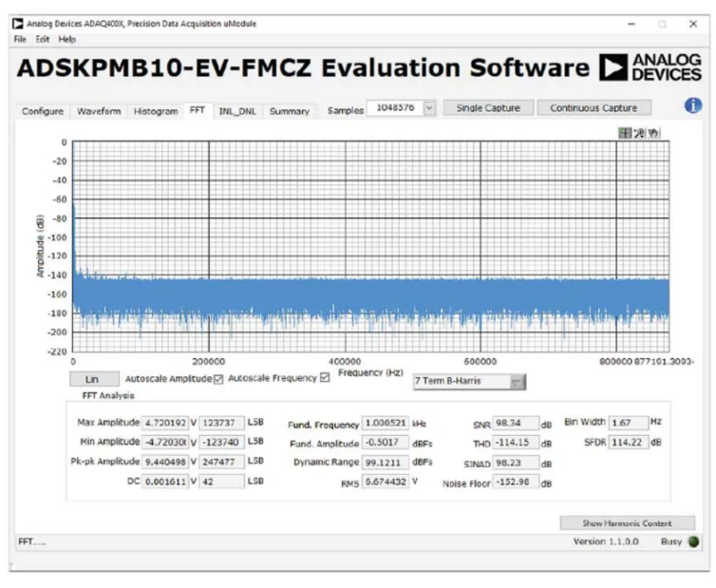This screenshot has height=588, width=716.
Task: Click the -100 amplitude axis tick label
Action: [57, 237]
